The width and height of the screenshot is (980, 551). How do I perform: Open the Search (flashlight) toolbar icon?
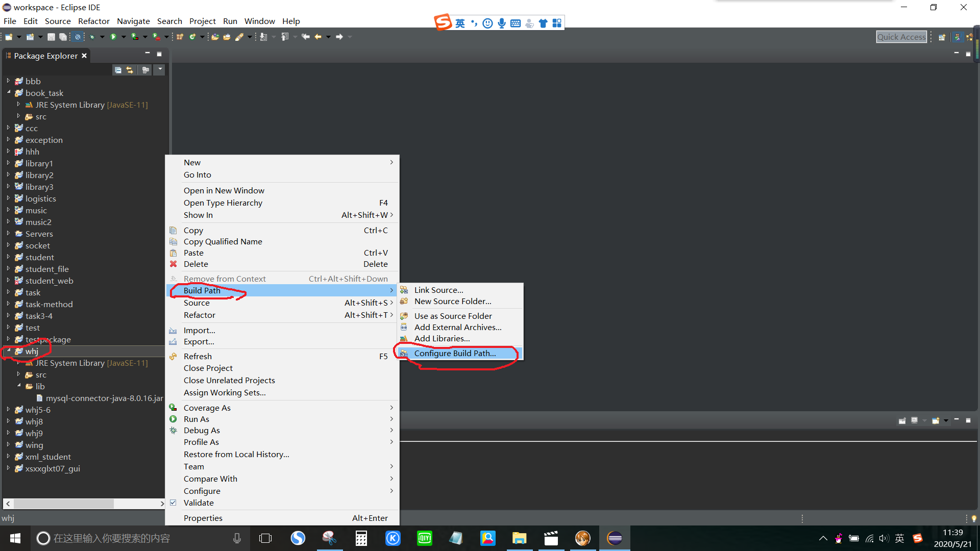coord(240,37)
